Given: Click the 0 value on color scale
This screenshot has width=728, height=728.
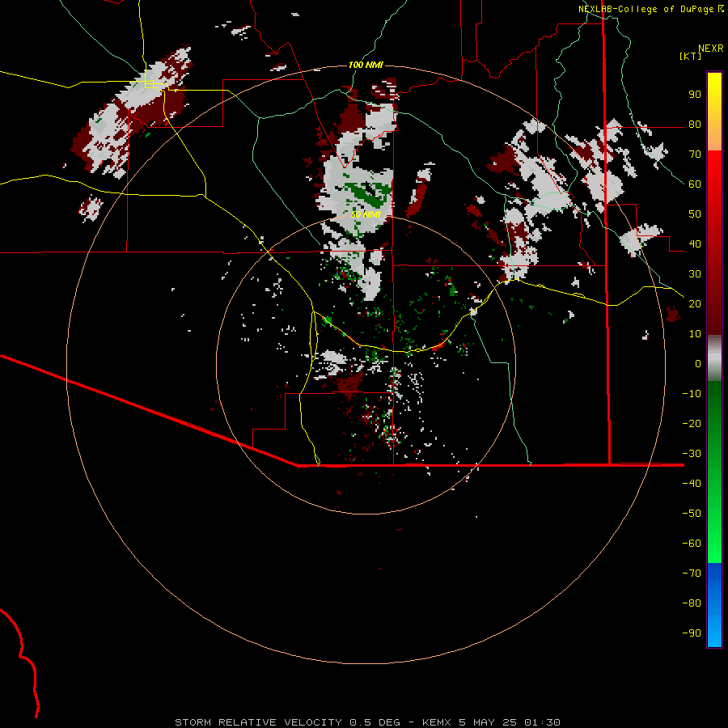Looking at the screenshot, I should click(698, 364).
